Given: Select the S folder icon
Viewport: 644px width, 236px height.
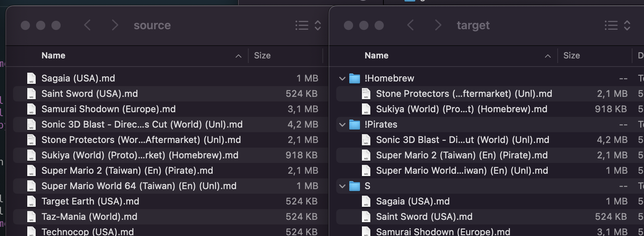Looking at the screenshot, I should tap(355, 186).
